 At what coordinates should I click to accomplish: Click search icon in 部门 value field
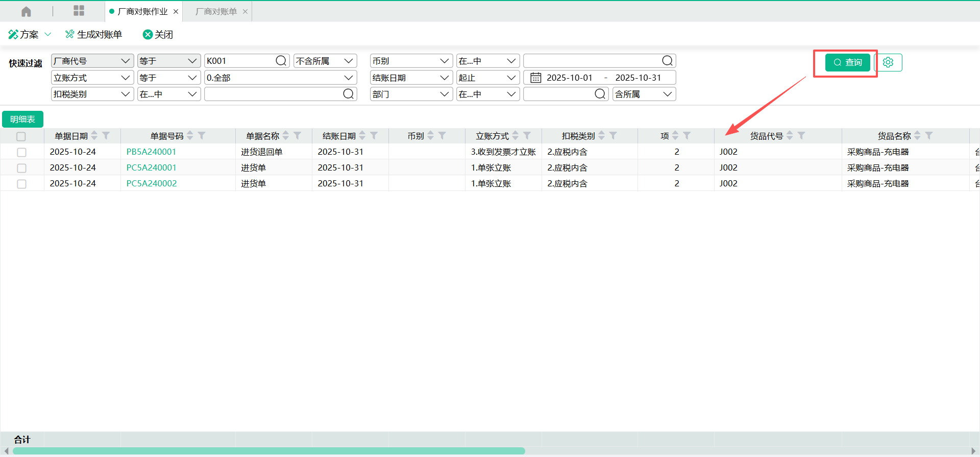point(600,94)
